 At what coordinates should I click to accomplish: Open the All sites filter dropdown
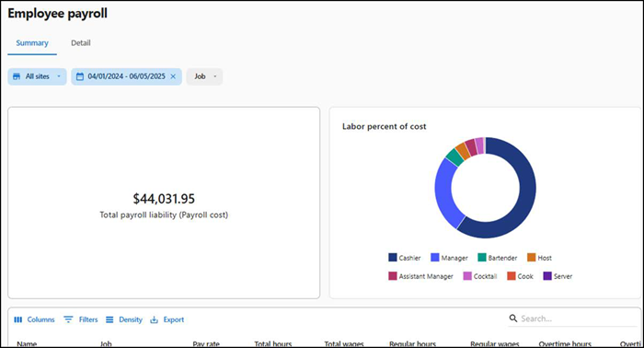click(37, 76)
